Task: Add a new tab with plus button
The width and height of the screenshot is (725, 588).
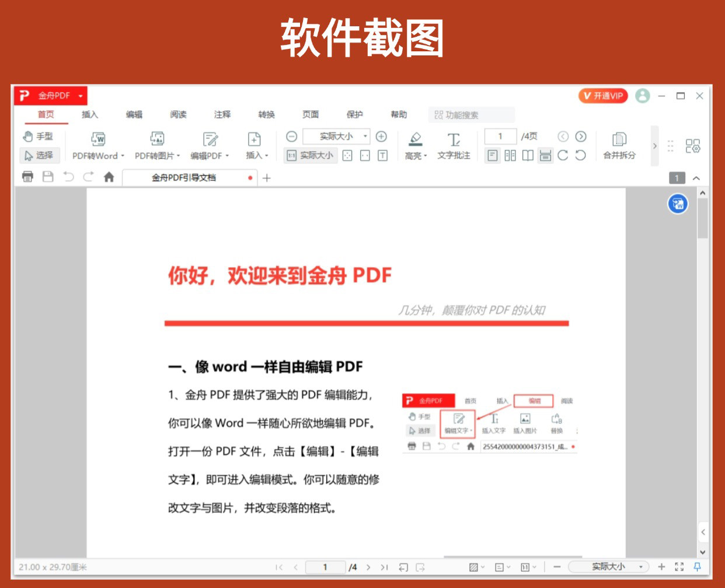Action: click(267, 178)
